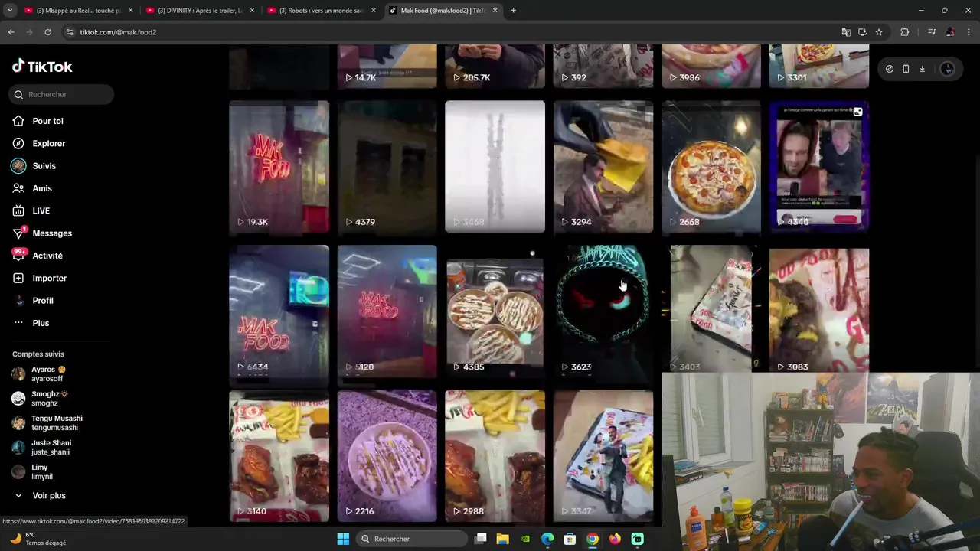Screen dimensions: 980x551
Task: Open Microsoft Store from the taskbar
Action: click(x=570, y=539)
